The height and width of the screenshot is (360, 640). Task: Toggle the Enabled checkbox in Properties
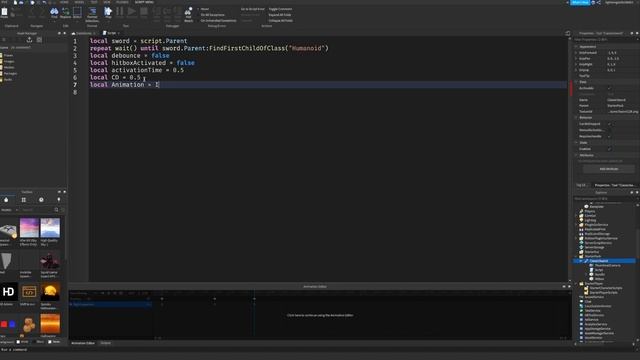(x=609, y=149)
